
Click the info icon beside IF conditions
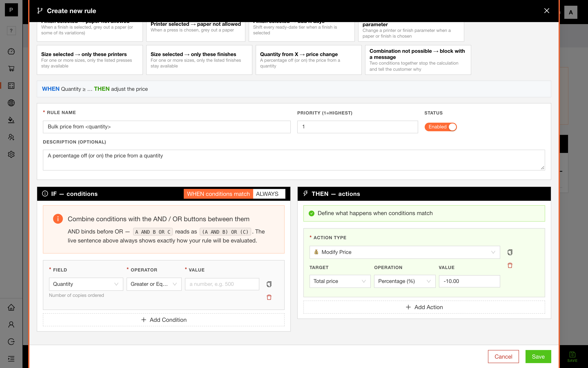tap(45, 194)
